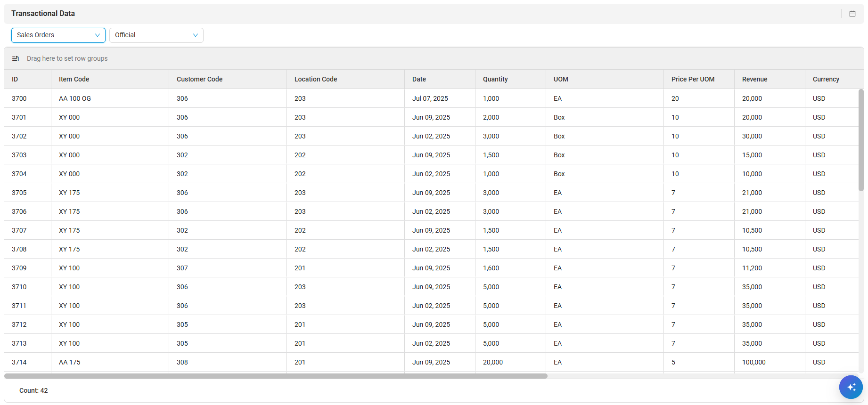Select item code AA 175 cell
The image size is (868, 405).
coord(110,362)
